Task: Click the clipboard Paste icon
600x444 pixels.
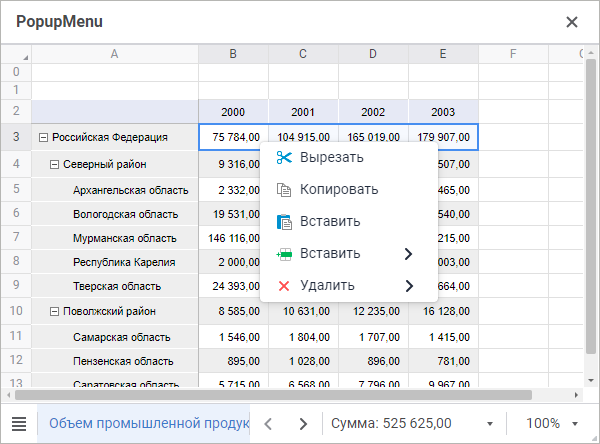Action: pyautogui.click(x=284, y=222)
